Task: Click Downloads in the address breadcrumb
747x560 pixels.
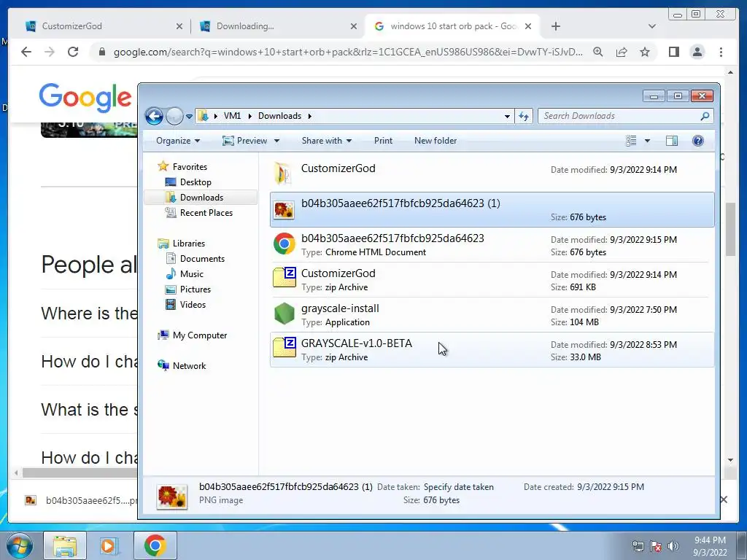Action: [279, 116]
